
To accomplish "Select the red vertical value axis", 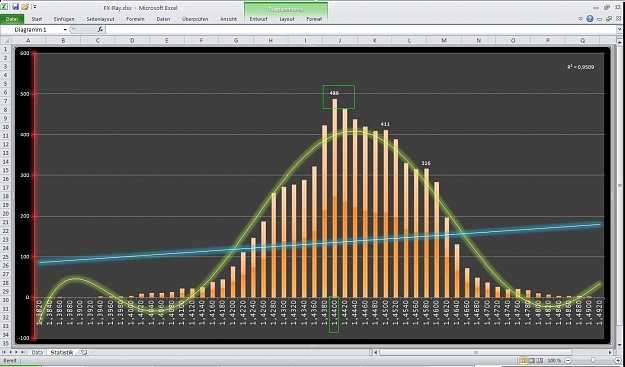I will tap(35, 195).
